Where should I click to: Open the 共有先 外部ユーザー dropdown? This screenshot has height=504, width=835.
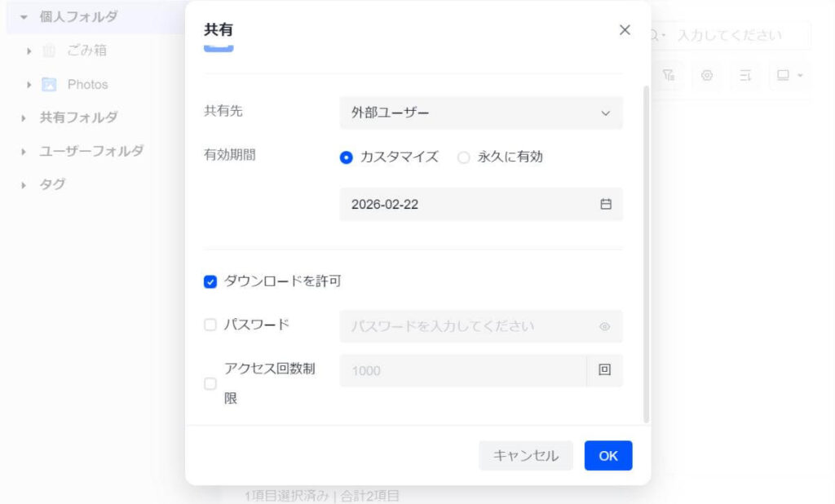481,113
